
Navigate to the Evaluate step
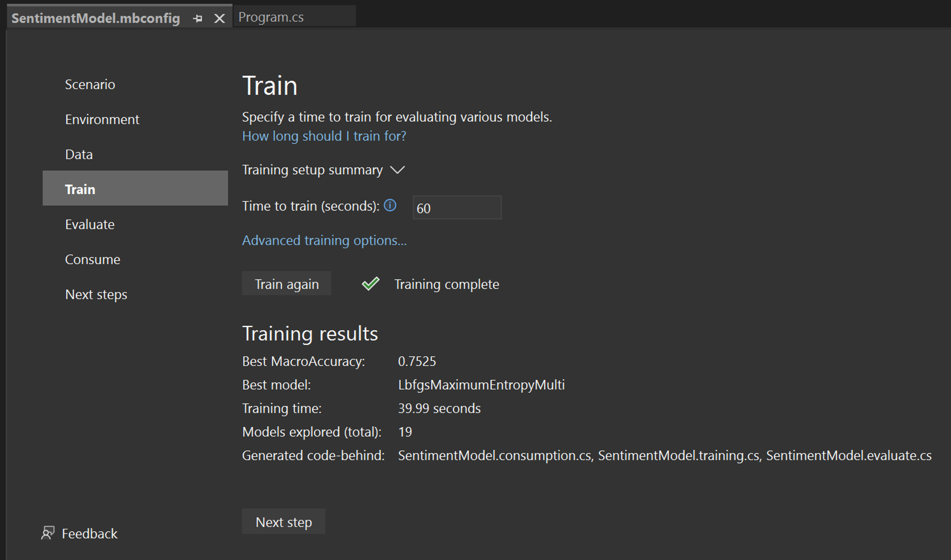[x=90, y=224]
